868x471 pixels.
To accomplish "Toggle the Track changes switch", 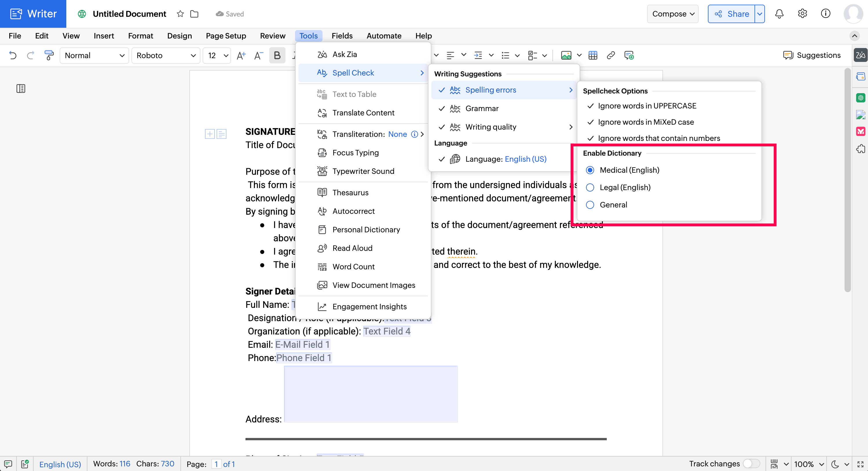I will [x=751, y=463].
